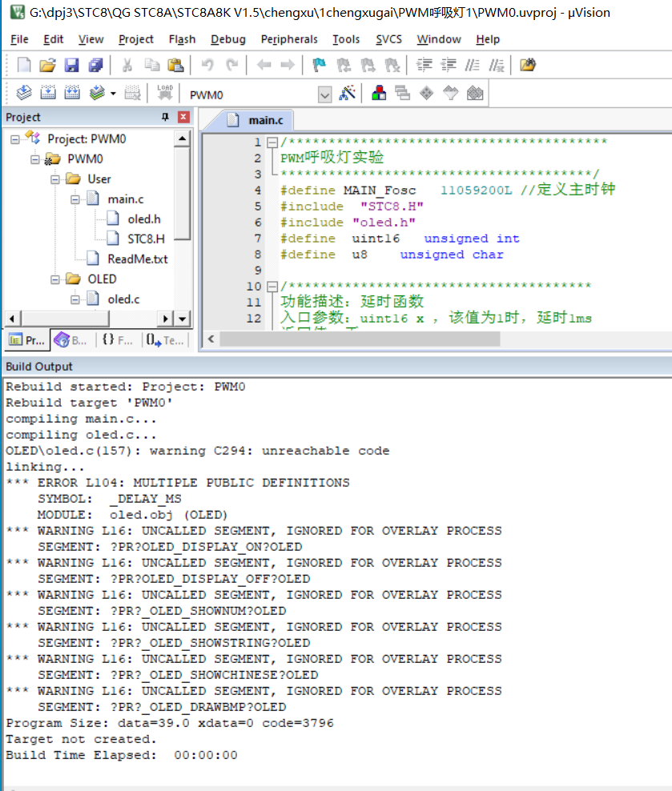Click the Build target icon
This screenshot has width=672, height=791.
tap(48, 93)
